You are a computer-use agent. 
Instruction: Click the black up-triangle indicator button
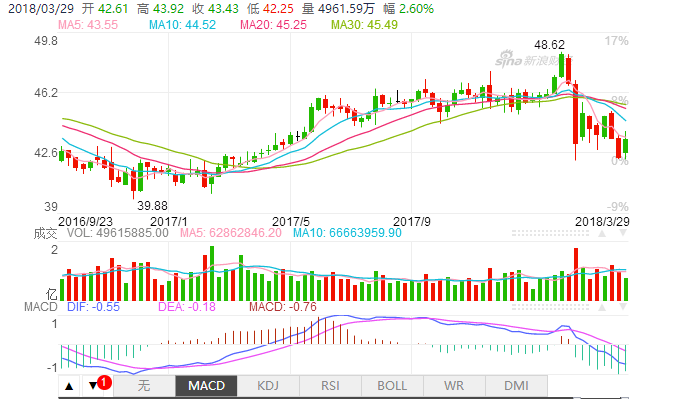click(69, 386)
